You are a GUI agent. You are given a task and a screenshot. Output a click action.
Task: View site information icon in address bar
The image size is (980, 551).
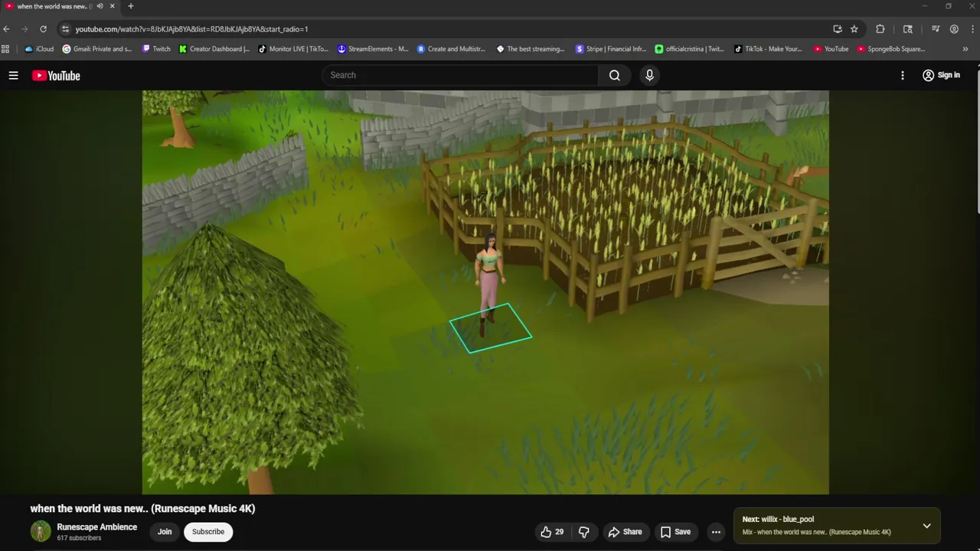pos(66,29)
